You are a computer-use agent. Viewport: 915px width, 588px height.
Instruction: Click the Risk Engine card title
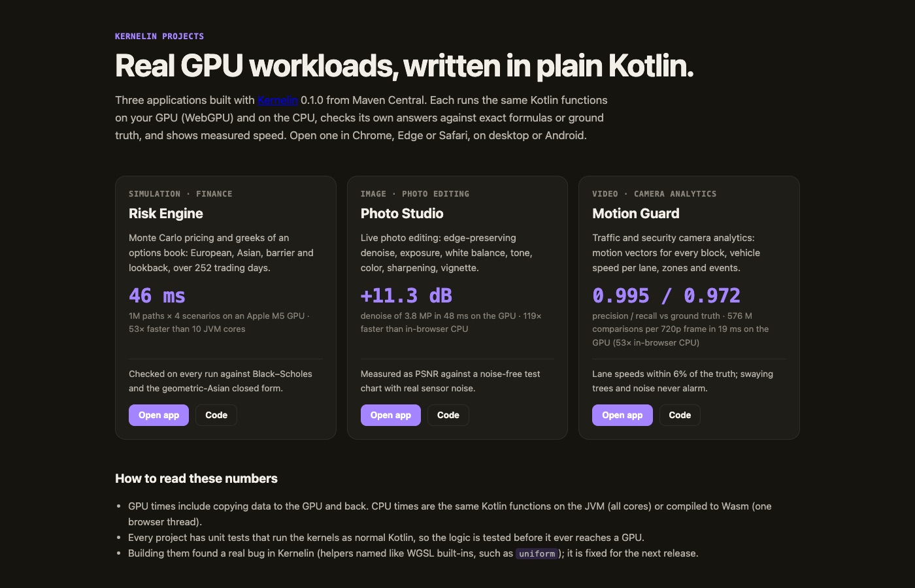[166, 214]
